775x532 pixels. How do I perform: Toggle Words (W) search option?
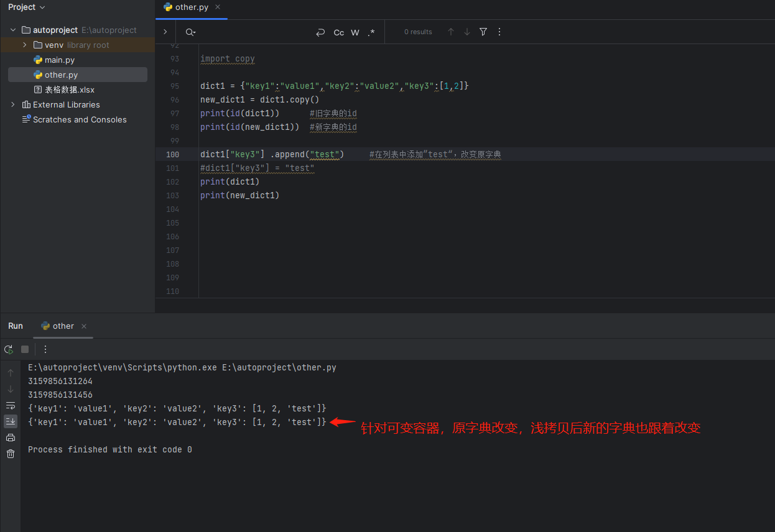click(355, 32)
